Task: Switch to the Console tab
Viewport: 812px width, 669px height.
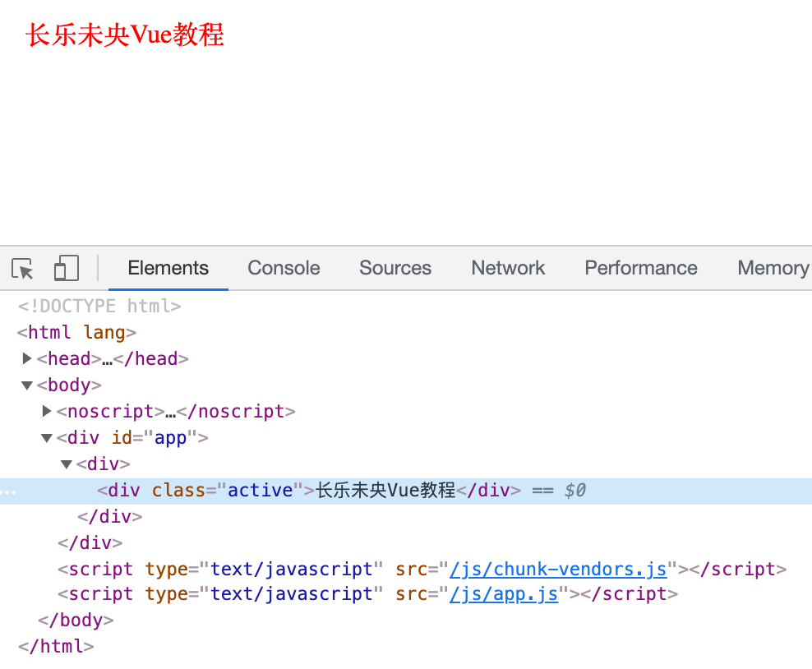Action: [284, 268]
